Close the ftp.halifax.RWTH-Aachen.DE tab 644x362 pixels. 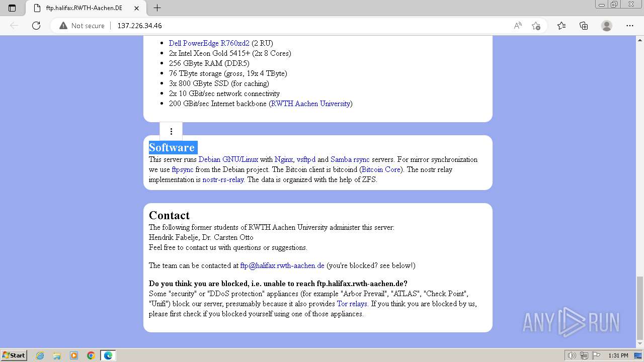click(137, 8)
